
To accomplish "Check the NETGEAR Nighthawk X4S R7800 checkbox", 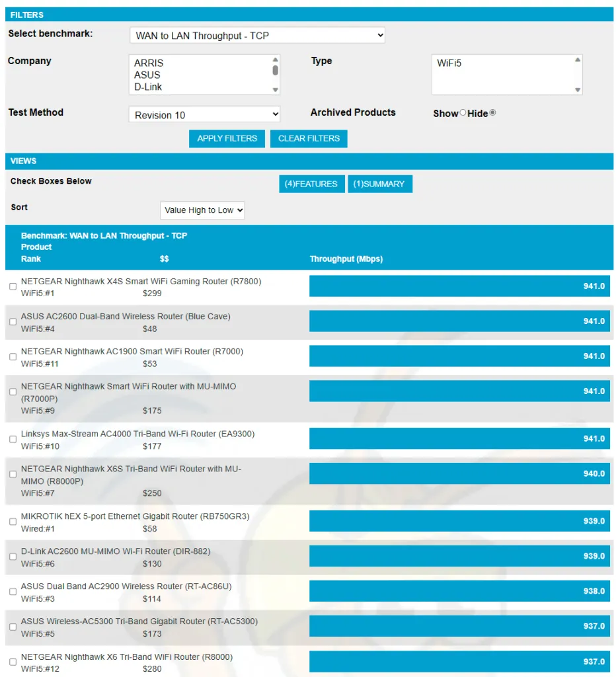I will pos(13,287).
